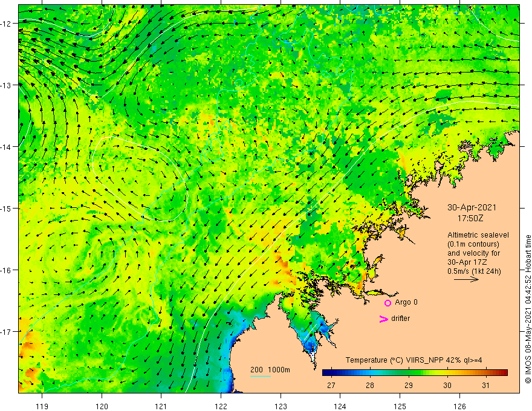Viewport: 532px width, 411px height.
Task: Click the 0.5m/s velocity scale arrow
Action: tap(466, 279)
